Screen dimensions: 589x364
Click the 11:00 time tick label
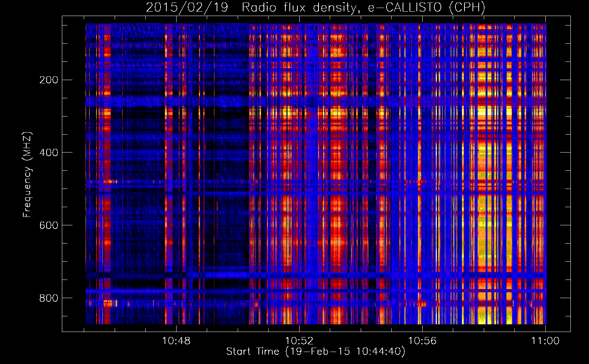pyautogui.click(x=545, y=341)
